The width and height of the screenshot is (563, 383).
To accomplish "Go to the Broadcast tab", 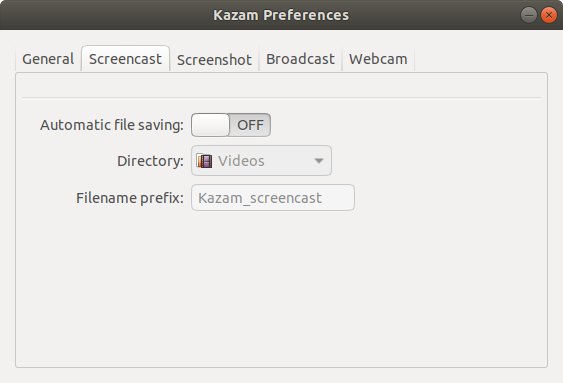I will pos(300,59).
